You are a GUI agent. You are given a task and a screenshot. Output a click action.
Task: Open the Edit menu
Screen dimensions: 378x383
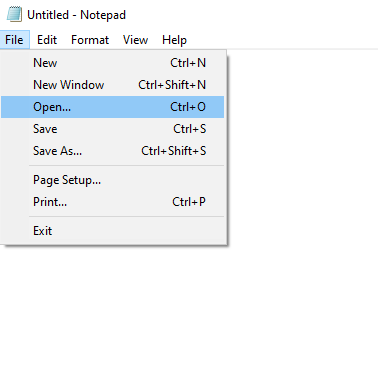47,40
